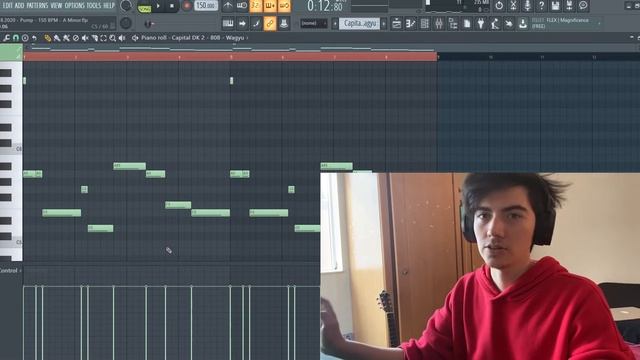This screenshot has width=640, height=360.
Task: Open the global snap (none) dropdown
Action: 313,24
